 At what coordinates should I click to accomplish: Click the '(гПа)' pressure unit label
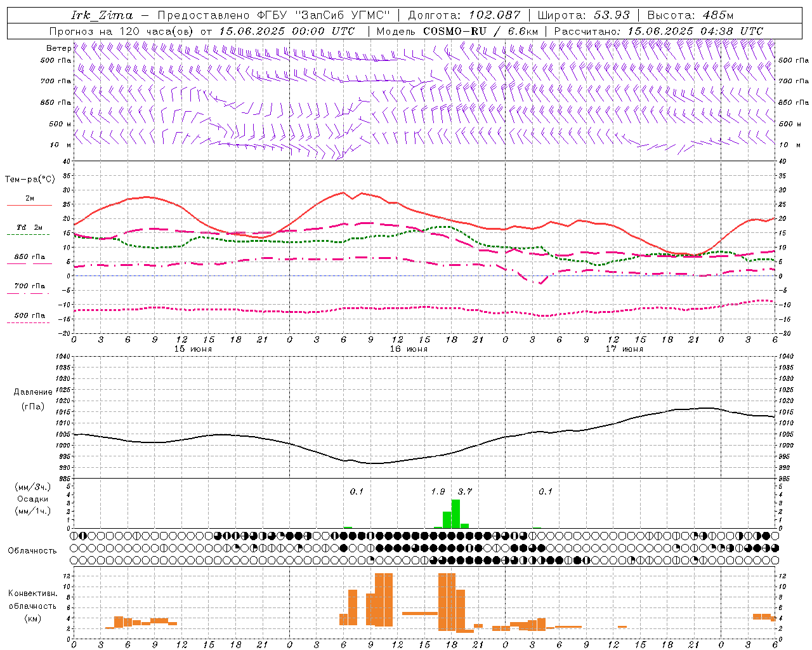pyautogui.click(x=33, y=407)
